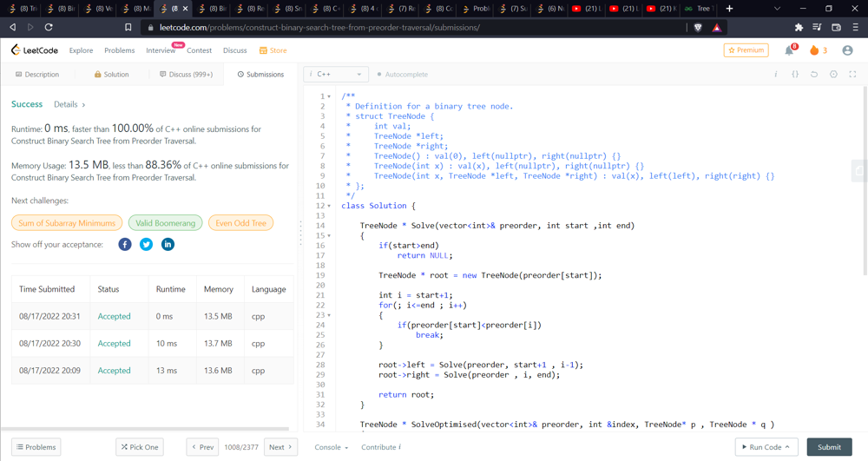Share acceptance on Twitter icon
The width and height of the screenshot is (868, 461).
coord(146,245)
